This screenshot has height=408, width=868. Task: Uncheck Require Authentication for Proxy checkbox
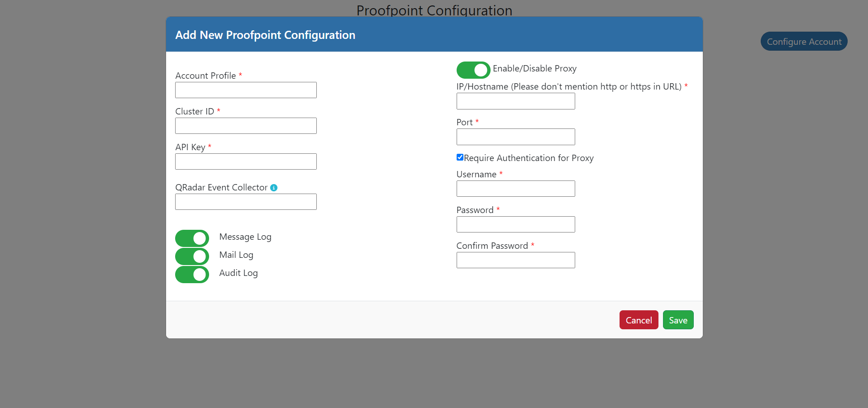click(x=460, y=157)
